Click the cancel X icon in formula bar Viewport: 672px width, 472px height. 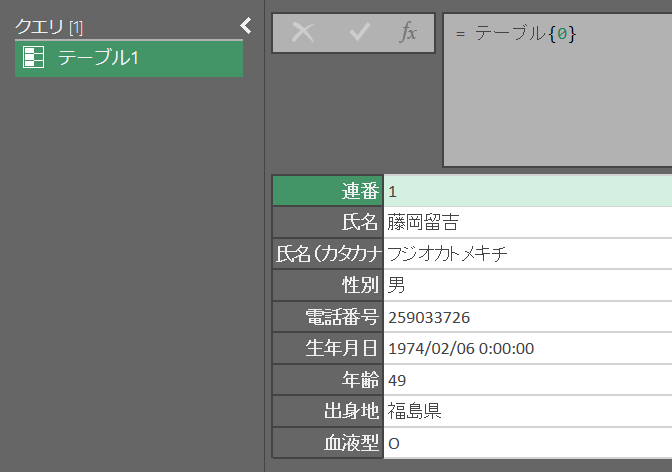click(302, 32)
